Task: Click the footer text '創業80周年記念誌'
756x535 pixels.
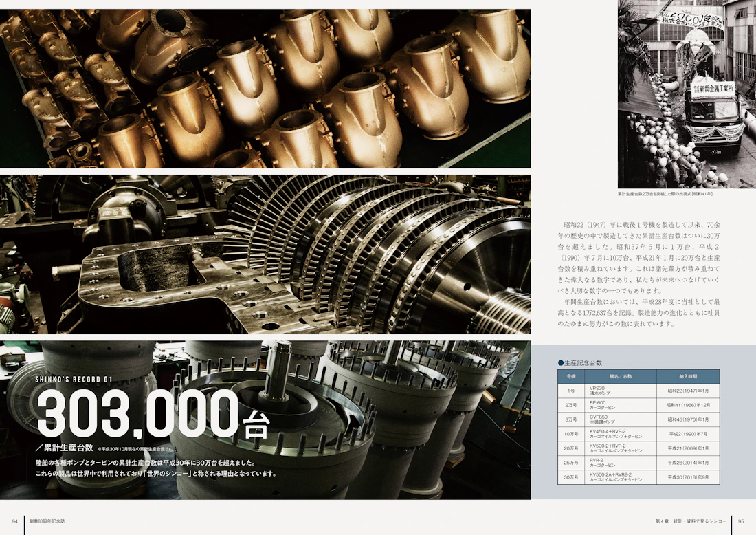Action: coord(47,521)
